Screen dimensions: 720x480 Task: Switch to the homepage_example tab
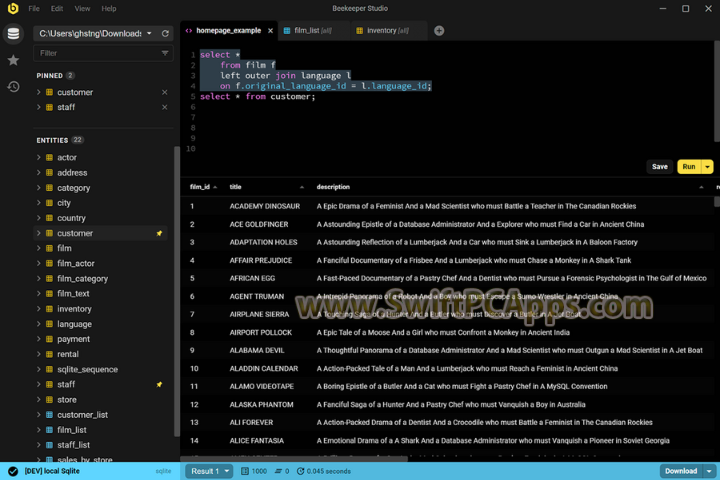click(228, 31)
